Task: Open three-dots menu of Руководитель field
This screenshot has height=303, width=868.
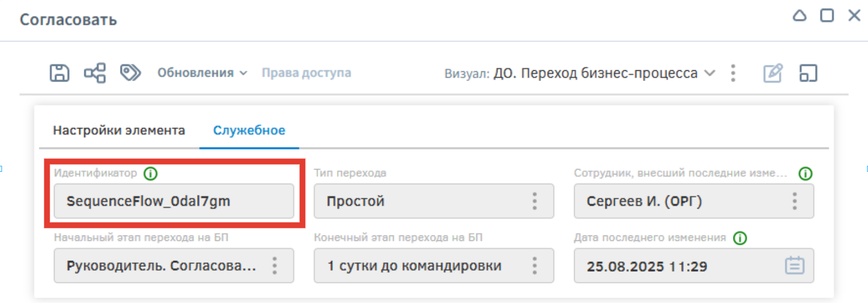Action: 275,266
